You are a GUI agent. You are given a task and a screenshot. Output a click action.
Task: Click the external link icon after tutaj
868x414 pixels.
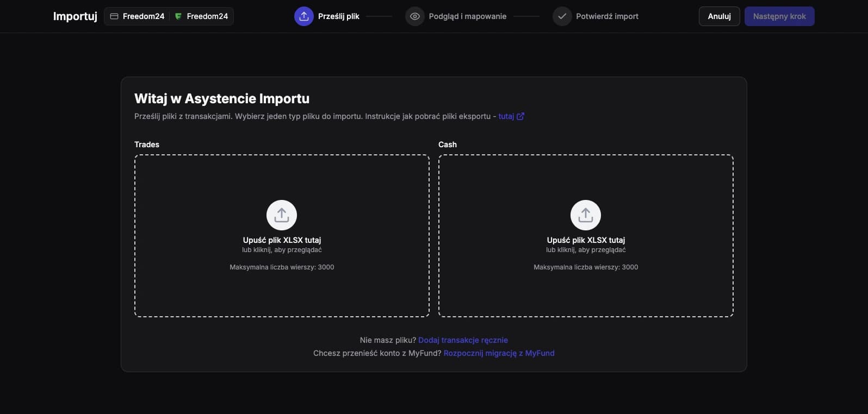click(520, 116)
